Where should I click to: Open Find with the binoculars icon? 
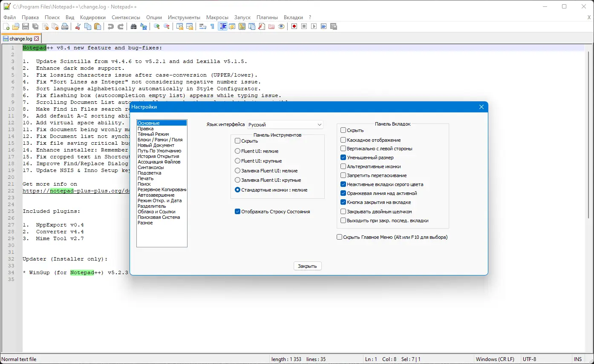tap(134, 26)
